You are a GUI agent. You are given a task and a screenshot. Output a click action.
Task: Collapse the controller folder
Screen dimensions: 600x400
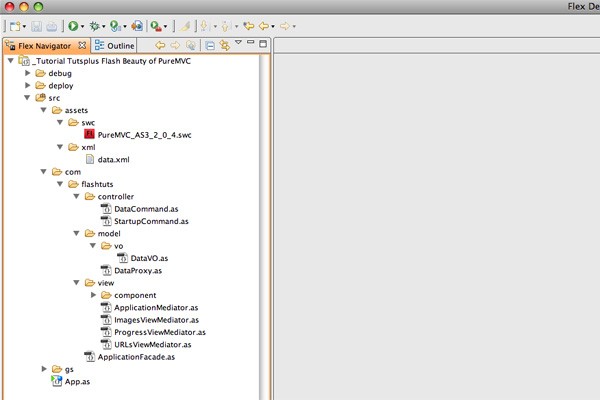tap(77, 196)
